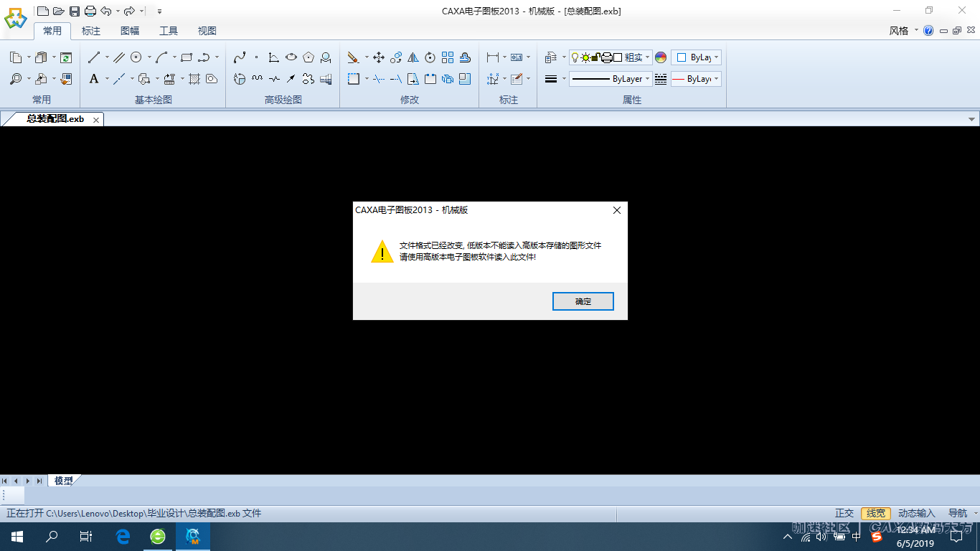Close the CAXA warning dialog with X
The image size is (980, 551).
click(x=616, y=210)
